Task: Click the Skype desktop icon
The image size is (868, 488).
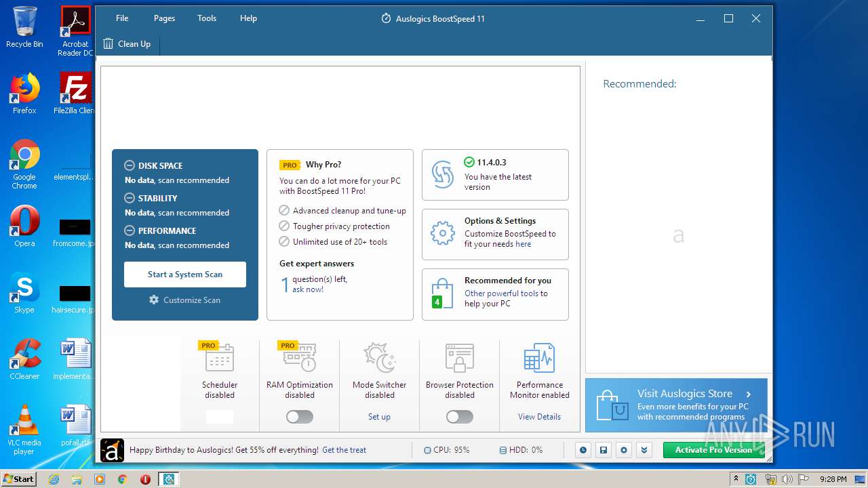Action: tap(24, 293)
